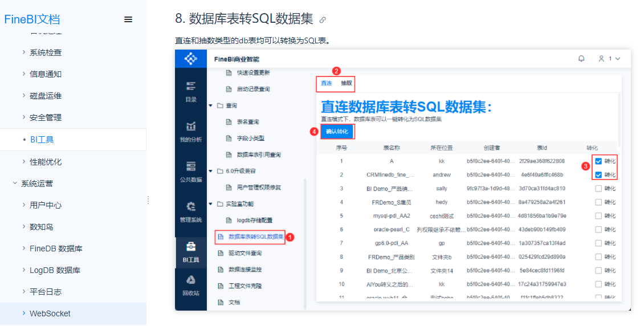Screen dimensions: 644x326
Task: Open the user account dropdown
Action: 609,59
